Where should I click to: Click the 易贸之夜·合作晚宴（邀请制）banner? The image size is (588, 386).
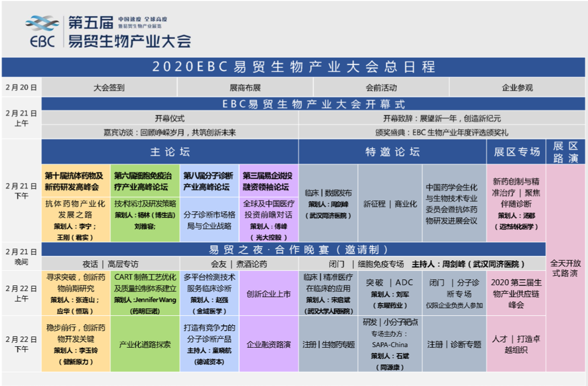(x=293, y=249)
